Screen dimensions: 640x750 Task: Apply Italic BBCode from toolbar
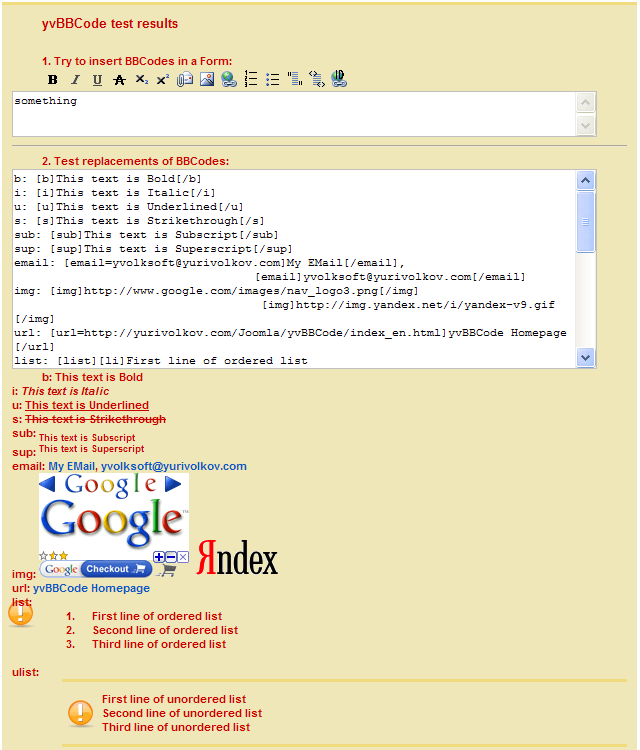click(75, 79)
